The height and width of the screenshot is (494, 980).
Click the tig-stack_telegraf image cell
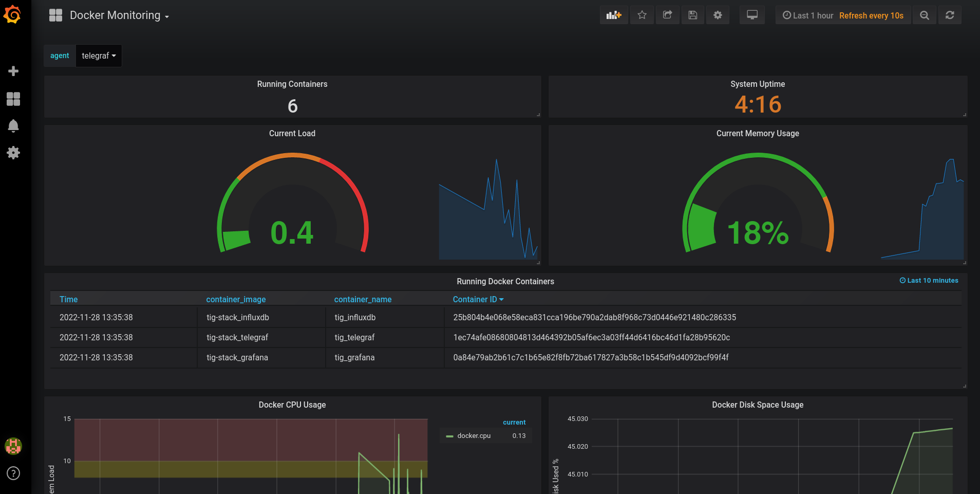[237, 337]
